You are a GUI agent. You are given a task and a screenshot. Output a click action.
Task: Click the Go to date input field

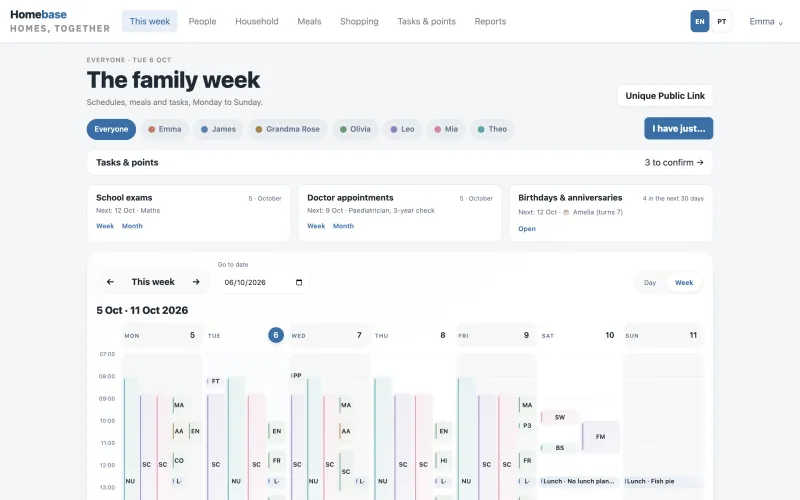coord(263,282)
